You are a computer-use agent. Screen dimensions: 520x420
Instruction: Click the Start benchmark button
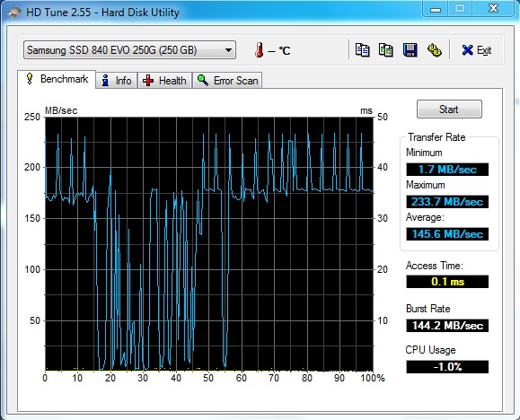449,109
